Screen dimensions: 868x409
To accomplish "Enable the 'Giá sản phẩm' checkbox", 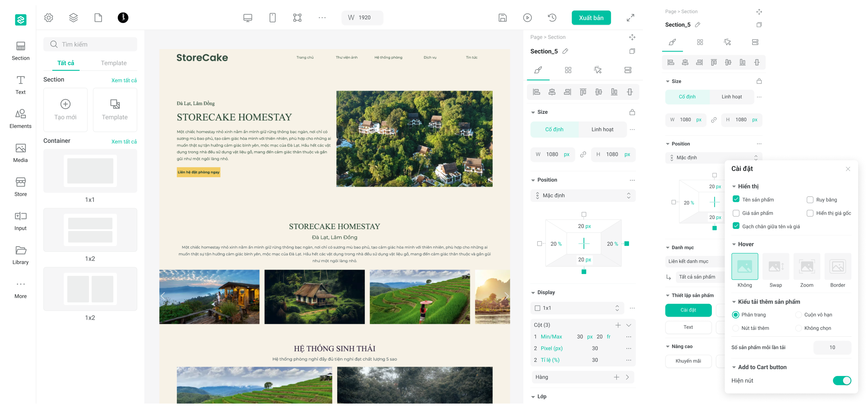I will [x=736, y=213].
